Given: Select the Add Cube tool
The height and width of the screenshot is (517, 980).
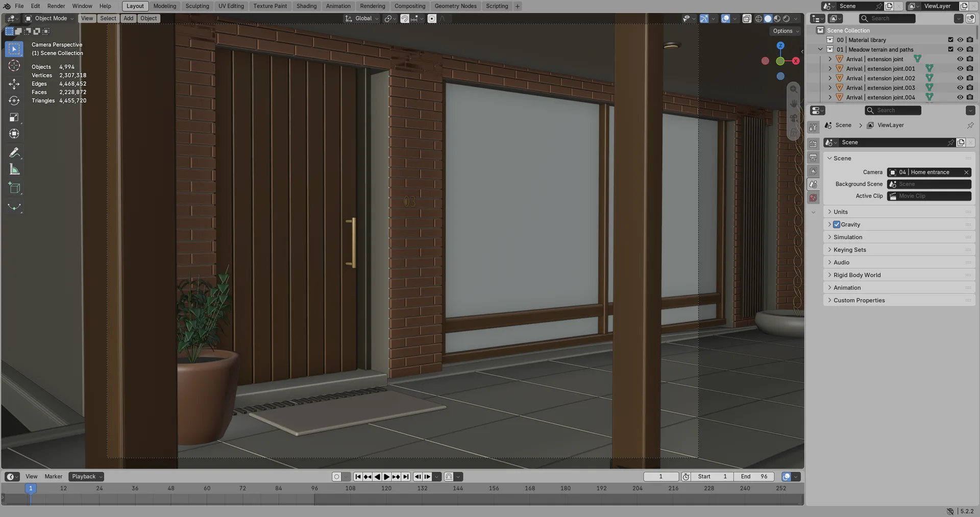Looking at the screenshot, I should (x=14, y=188).
